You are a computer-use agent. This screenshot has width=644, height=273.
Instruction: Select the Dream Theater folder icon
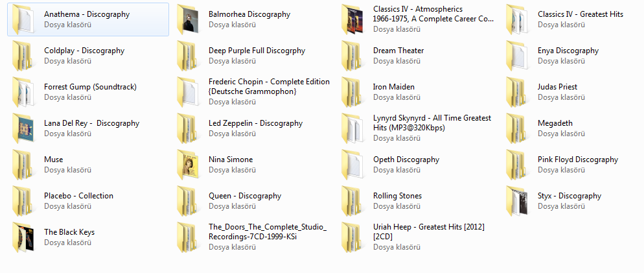pos(353,56)
